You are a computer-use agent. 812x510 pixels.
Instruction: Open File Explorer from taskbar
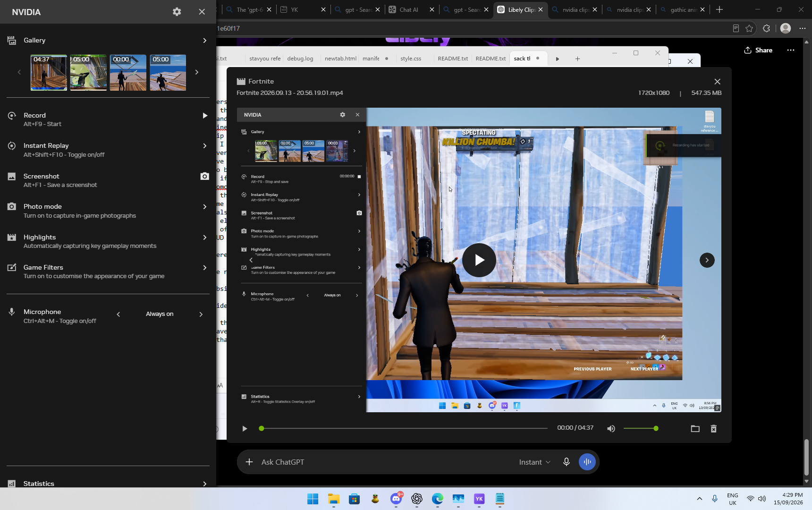coord(334,499)
